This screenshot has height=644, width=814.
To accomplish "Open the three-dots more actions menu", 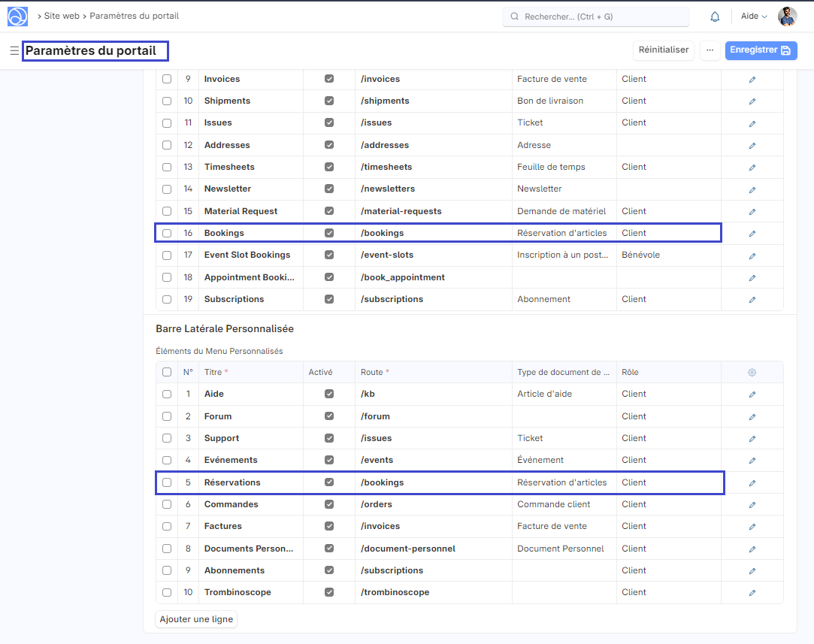I will [x=709, y=50].
